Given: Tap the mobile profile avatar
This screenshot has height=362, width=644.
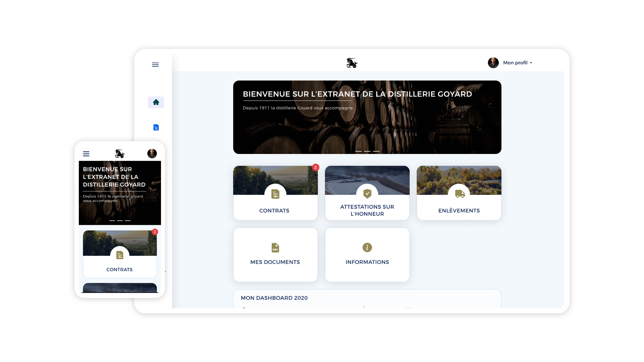Looking at the screenshot, I should click(152, 154).
